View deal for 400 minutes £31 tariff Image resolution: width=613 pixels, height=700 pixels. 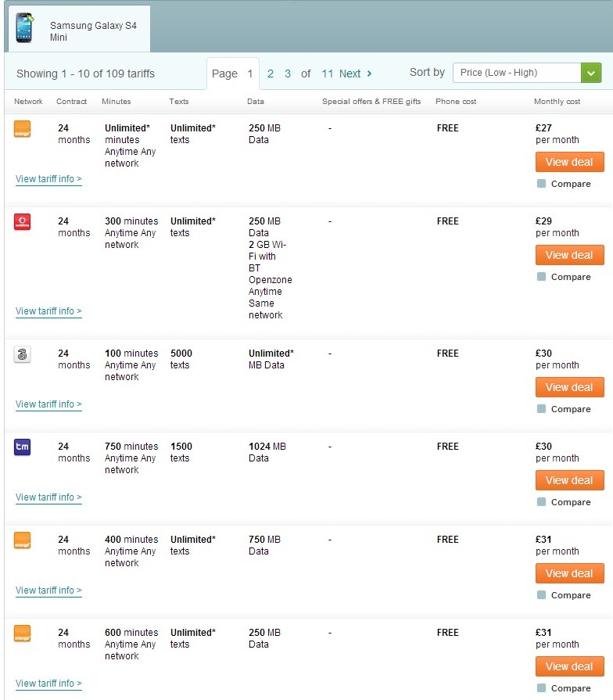(570, 573)
